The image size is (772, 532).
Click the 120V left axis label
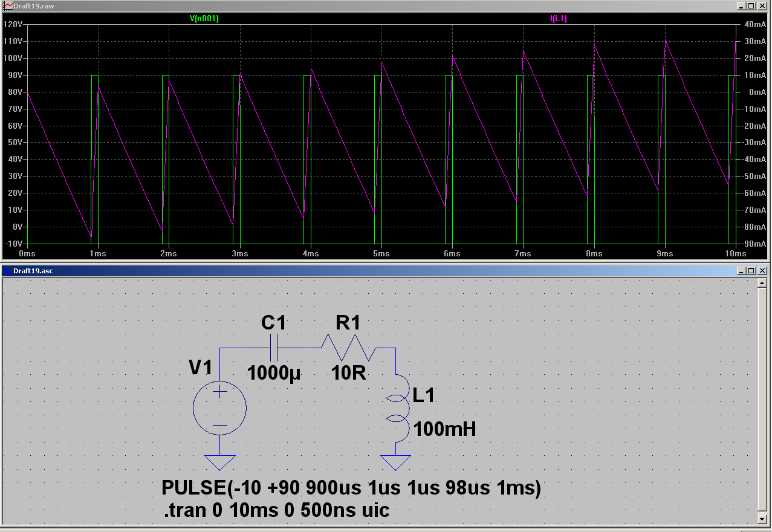click(x=13, y=25)
